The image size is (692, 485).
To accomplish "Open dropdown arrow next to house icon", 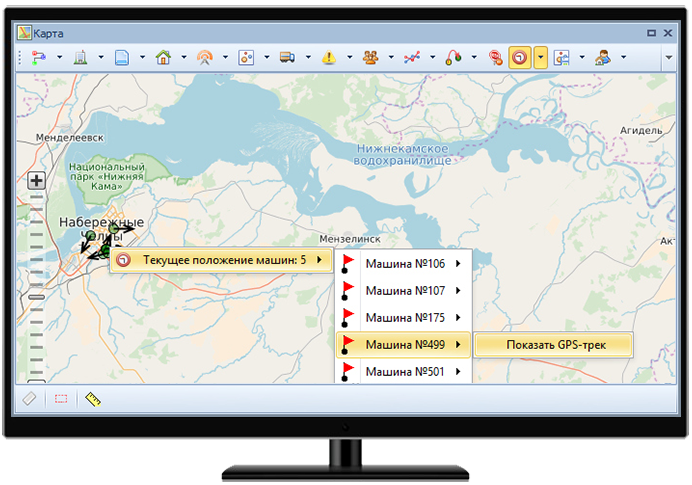I will coord(184,57).
